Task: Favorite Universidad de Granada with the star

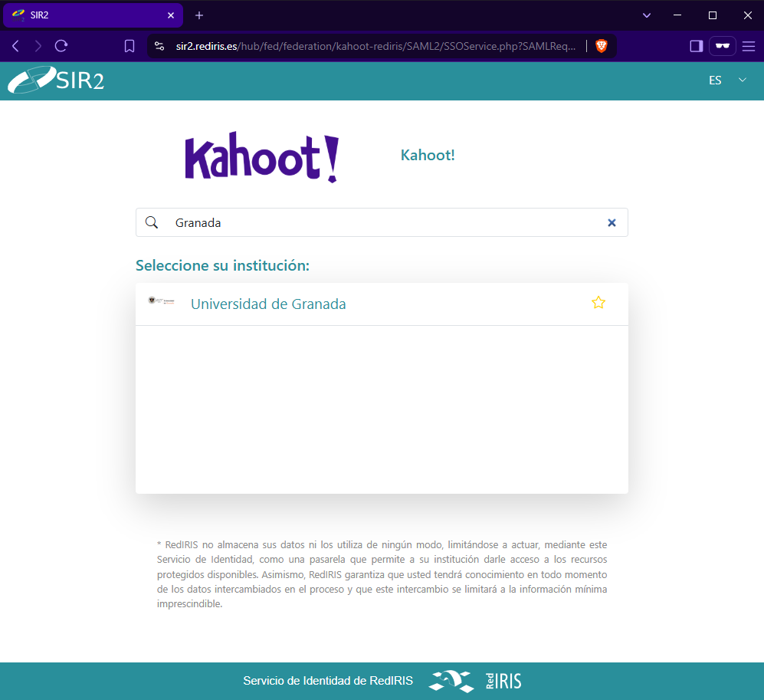Action: coord(598,303)
